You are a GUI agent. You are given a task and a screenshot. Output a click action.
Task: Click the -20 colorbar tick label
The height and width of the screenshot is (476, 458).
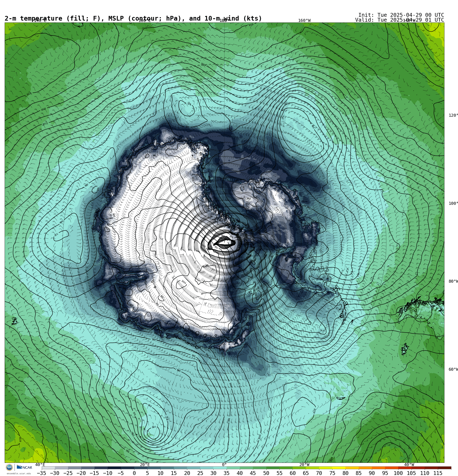tap(81, 473)
